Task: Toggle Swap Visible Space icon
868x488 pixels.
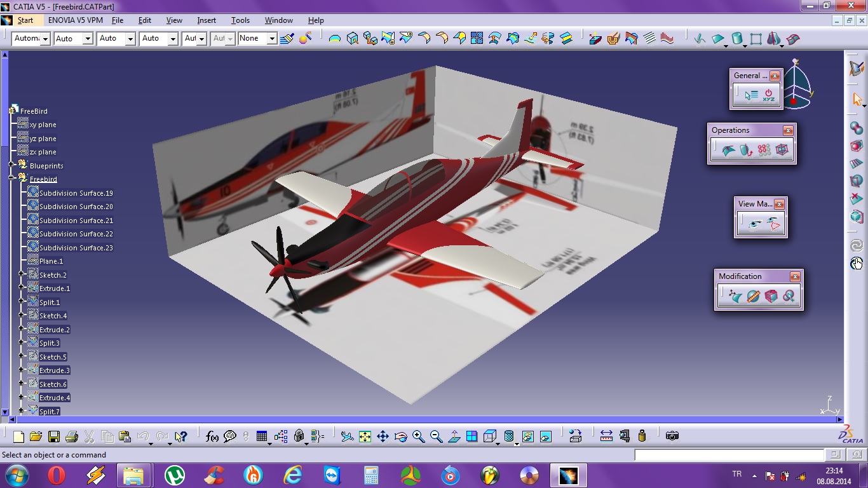Action: click(545, 437)
